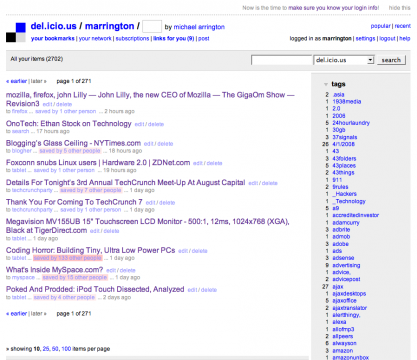Click 'make sure you know your login info' link
Viewport: 417px width, 360px height.
[334, 8]
